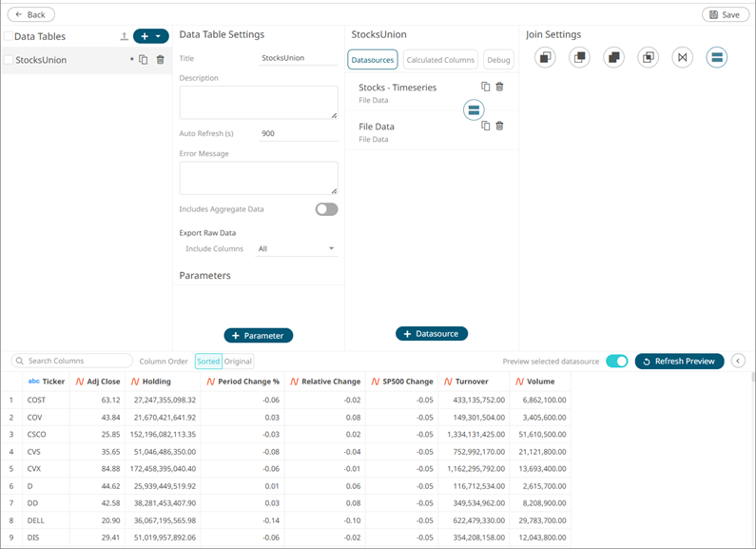Click the Search Columns field
The width and height of the screenshot is (756, 549).
point(72,361)
